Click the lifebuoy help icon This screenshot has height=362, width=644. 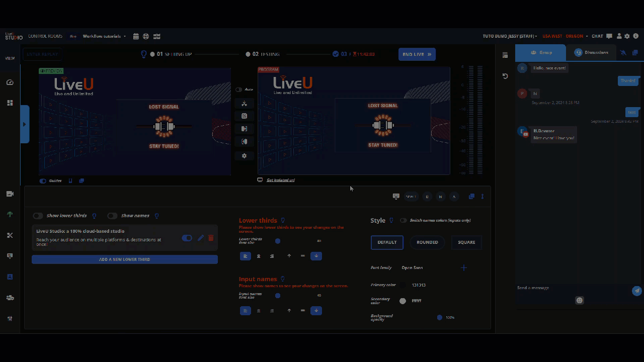[x=146, y=36]
